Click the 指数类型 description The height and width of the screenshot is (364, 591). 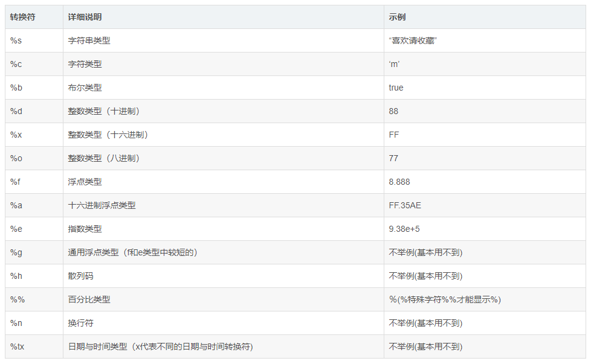85,229
